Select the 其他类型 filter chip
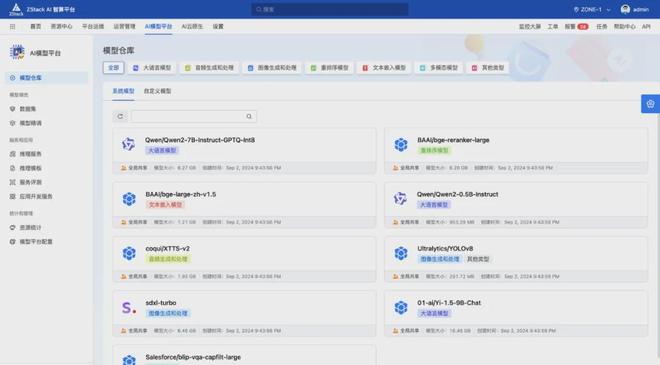Screen dimensions: 660x365 click(487, 68)
